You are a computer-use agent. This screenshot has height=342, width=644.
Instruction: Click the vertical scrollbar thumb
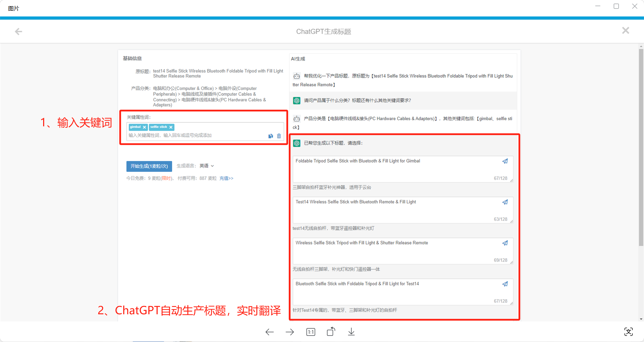(641, 147)
